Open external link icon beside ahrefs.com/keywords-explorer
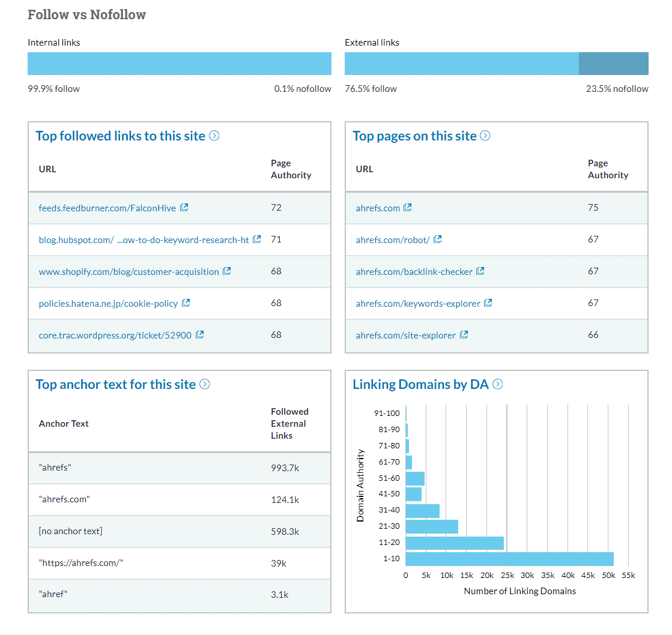 tap(488, 302)
